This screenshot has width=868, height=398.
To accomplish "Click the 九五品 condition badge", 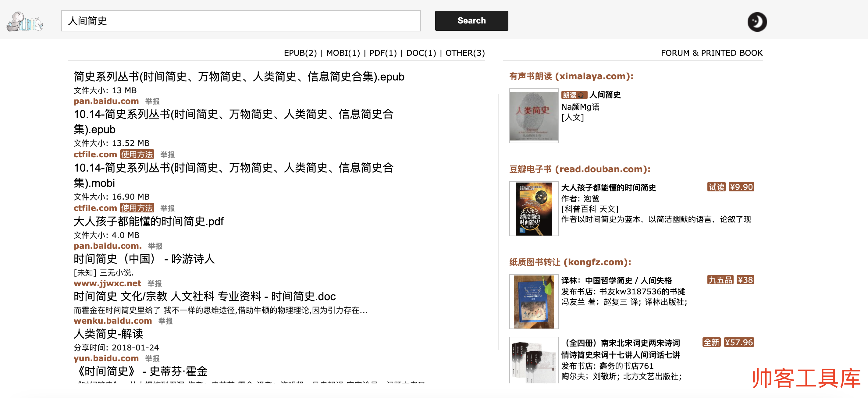I will 720,280.
